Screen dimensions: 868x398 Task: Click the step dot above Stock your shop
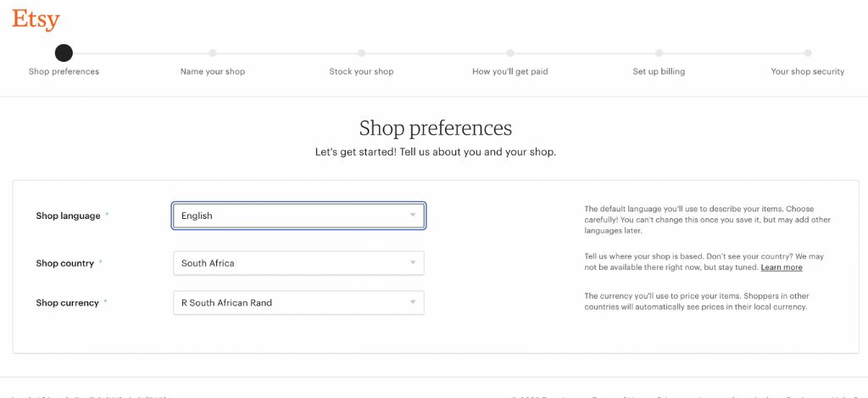tap(361, 53)
